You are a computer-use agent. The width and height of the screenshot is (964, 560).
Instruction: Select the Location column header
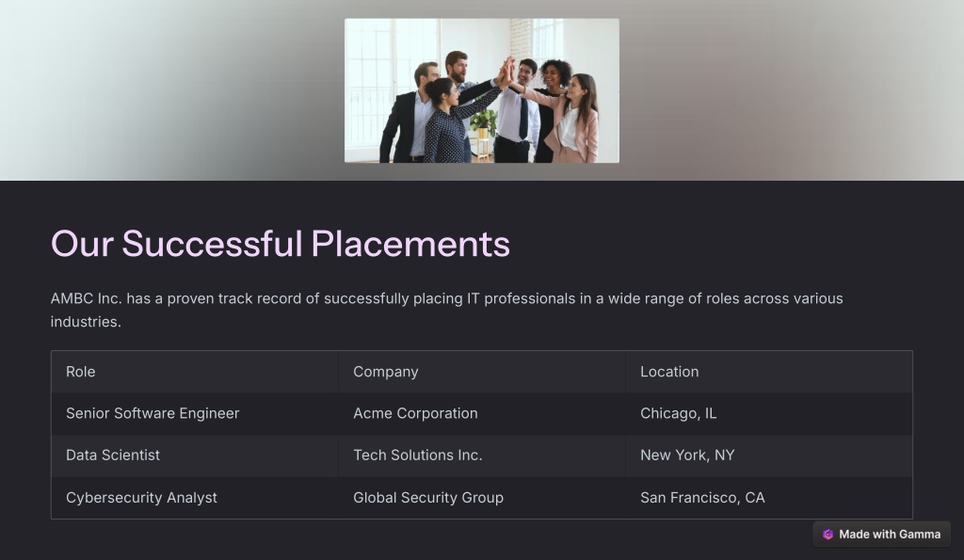coord(768,372)
